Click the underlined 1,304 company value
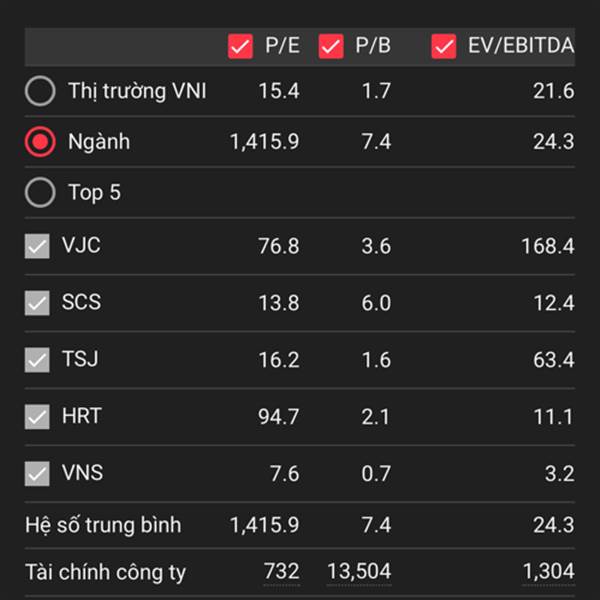 (548, 572)
